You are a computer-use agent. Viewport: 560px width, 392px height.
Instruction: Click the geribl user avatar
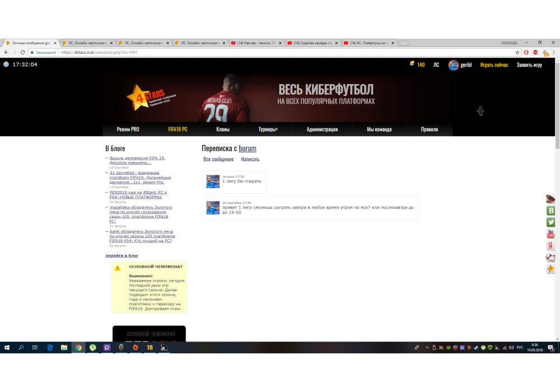(x=453, y=65)
